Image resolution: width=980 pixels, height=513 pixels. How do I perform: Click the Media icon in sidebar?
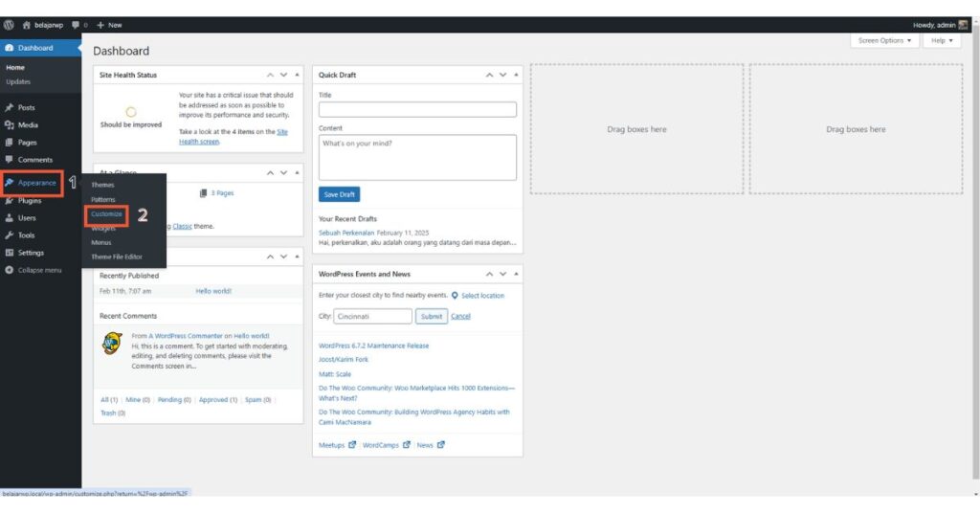click(x=9, y=125)
